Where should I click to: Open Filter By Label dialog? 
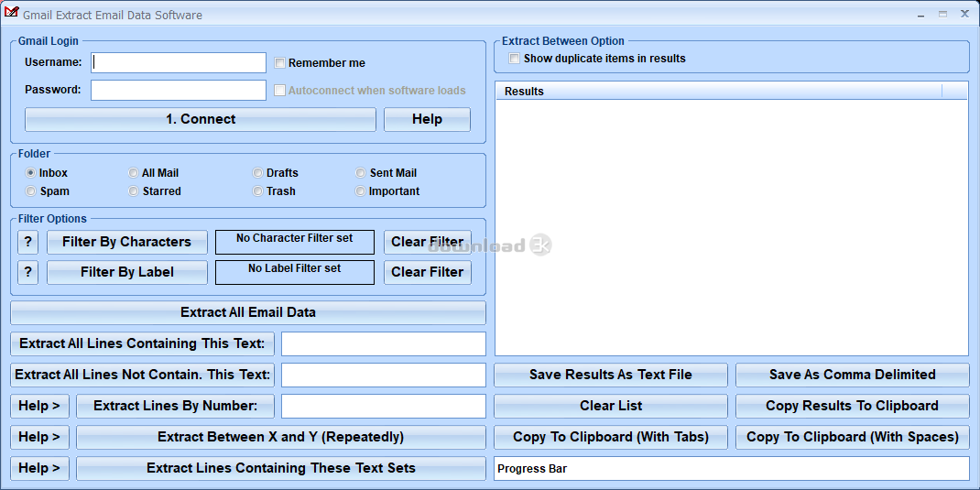point(127,272)
